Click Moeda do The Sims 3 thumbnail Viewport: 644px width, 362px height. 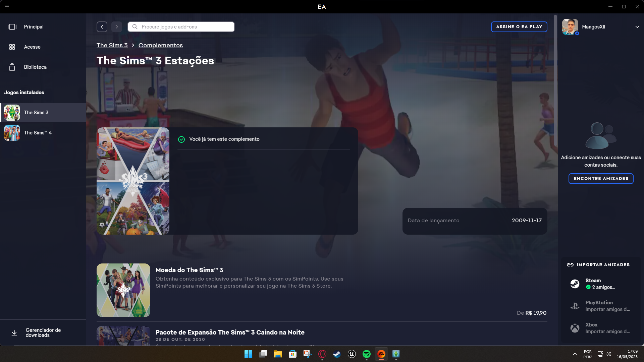(x=123, y=290)
